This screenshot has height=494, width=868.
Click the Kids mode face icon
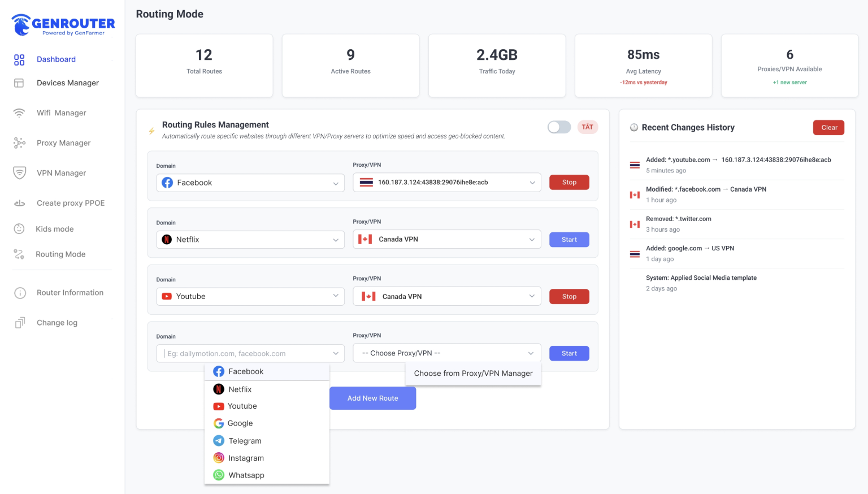(19, 229)
